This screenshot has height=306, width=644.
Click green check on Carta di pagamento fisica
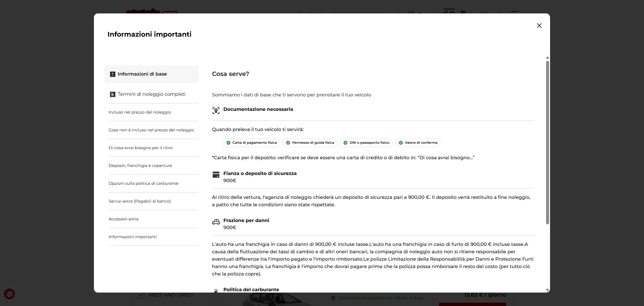click(228, 143)
